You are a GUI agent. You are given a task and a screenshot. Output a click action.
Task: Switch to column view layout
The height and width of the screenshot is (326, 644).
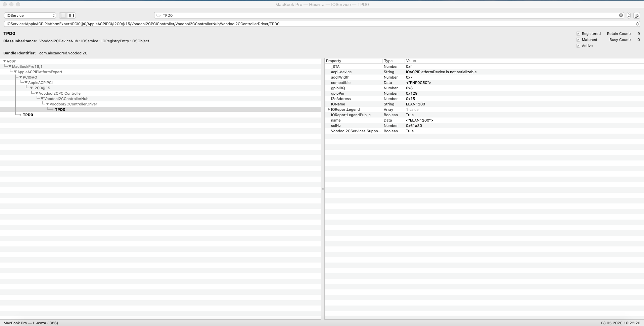(x=71, y=15)
